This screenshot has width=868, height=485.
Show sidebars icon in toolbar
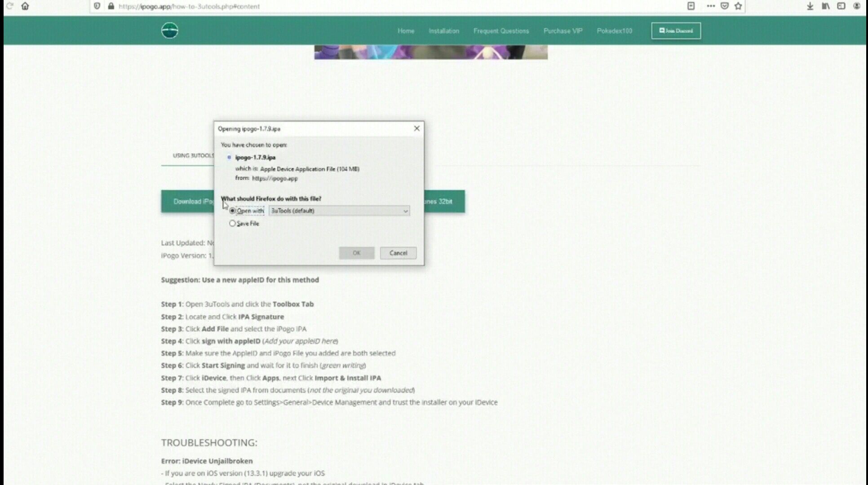click(x=841, y=6)
